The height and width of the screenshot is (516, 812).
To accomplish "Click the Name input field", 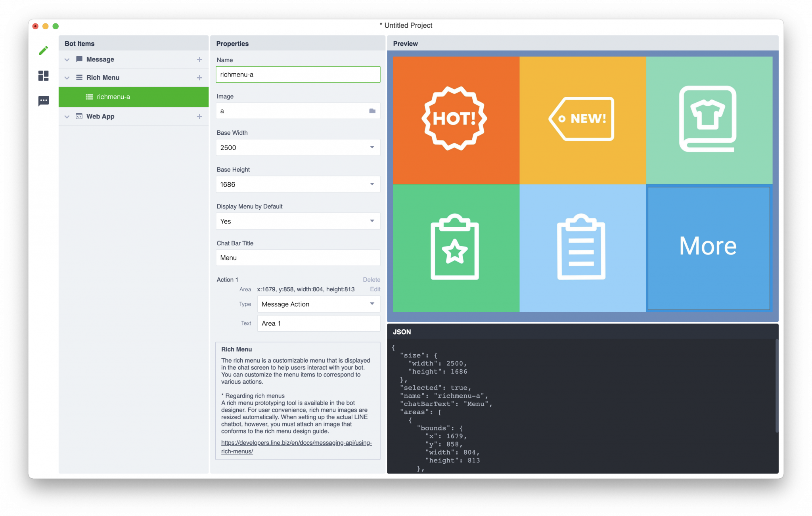I will (297, 75).
